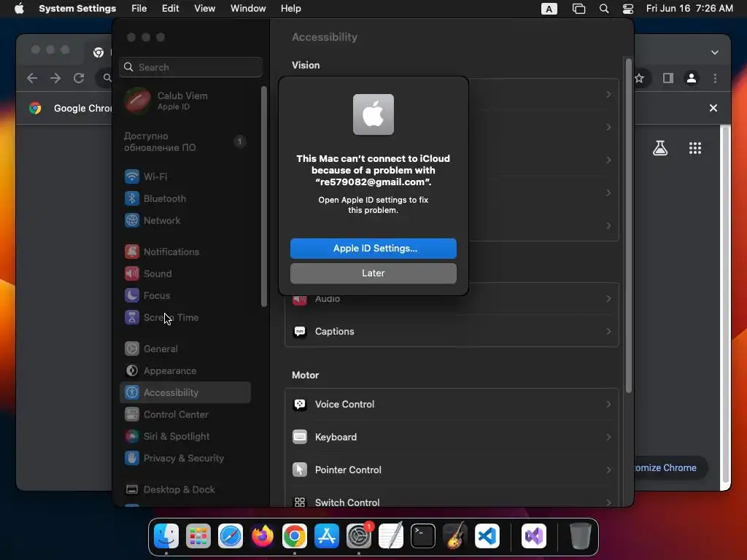This screenshot has width=747, height=560.
Task: Go forward in the Chrome window
Action: (x=55, y=78)
